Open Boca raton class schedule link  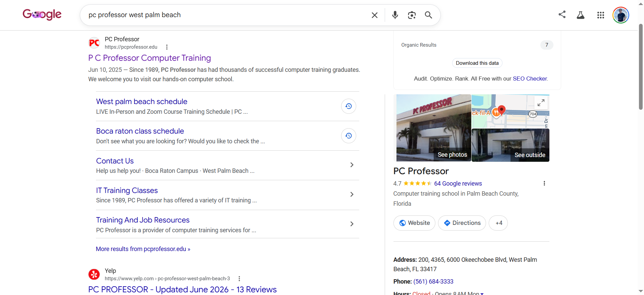click(140, 131)
